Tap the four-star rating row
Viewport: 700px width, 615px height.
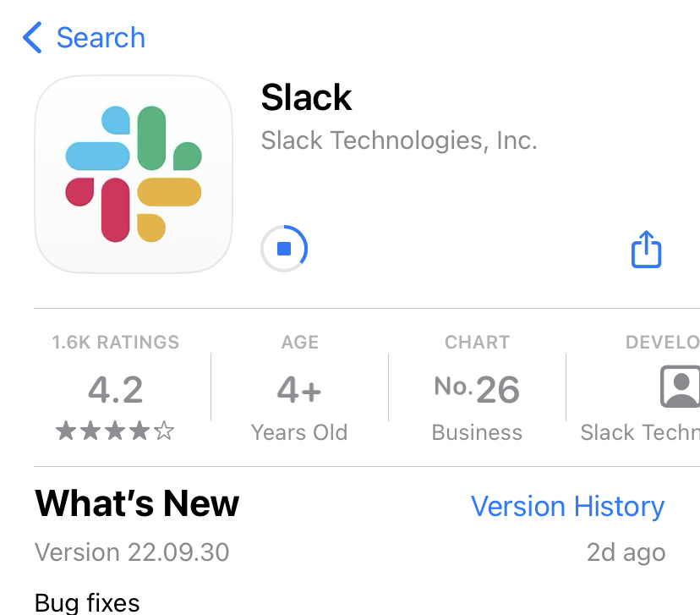point(115,431)
